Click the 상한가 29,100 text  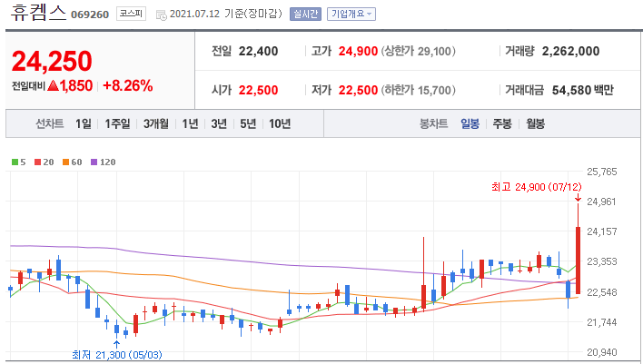(419, 51)
